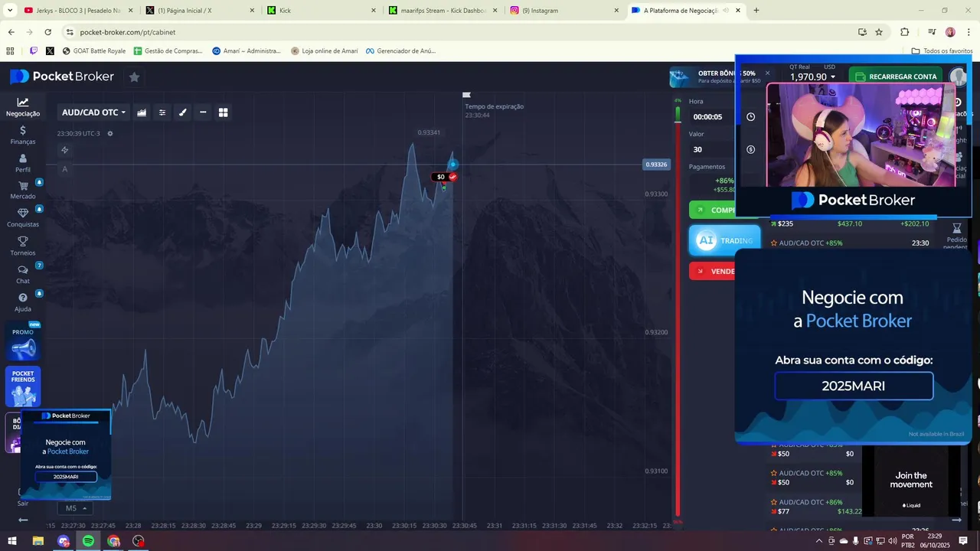Open Todos os favoritos folder
Screen dimensions: 980x551
point(942,51)
